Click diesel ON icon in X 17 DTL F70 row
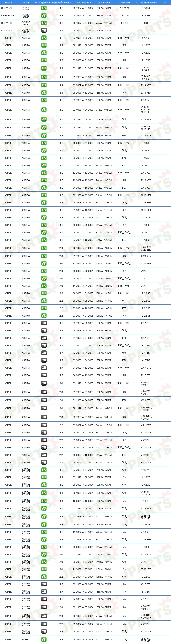This screenshot has height=644, width=171. point(44,338)
